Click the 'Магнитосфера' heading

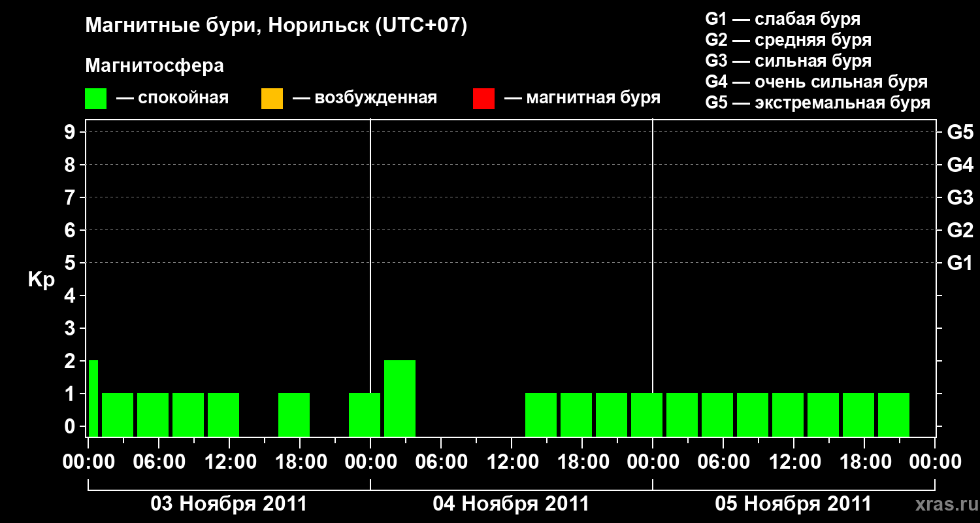tap(154, 66)
